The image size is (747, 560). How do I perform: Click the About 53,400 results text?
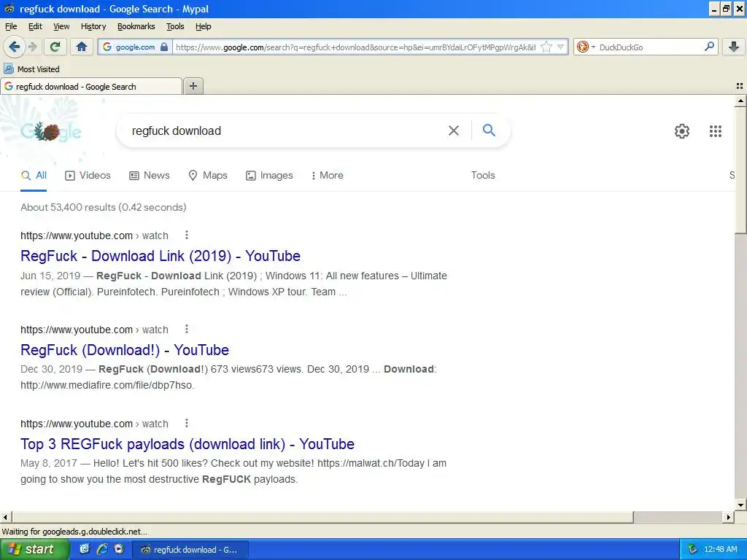(x=104, y=207)
